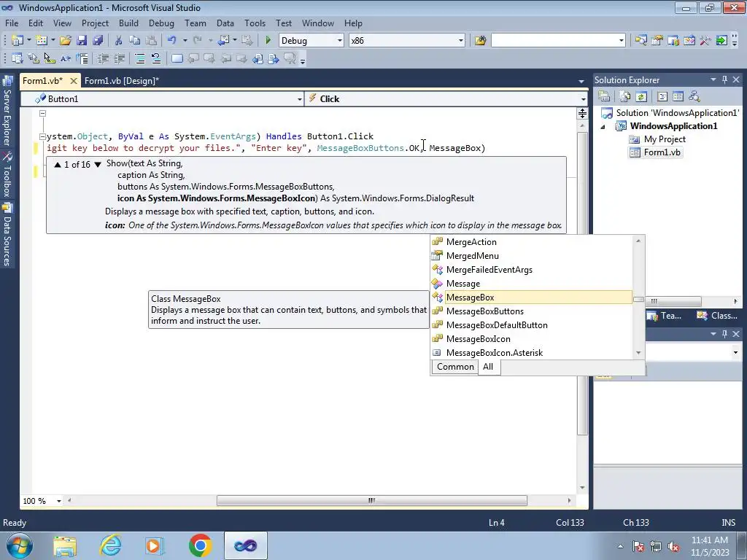This screenshot has height=560, width=747.
Task: Click the Navigate Backward icon
Action: 223,41
